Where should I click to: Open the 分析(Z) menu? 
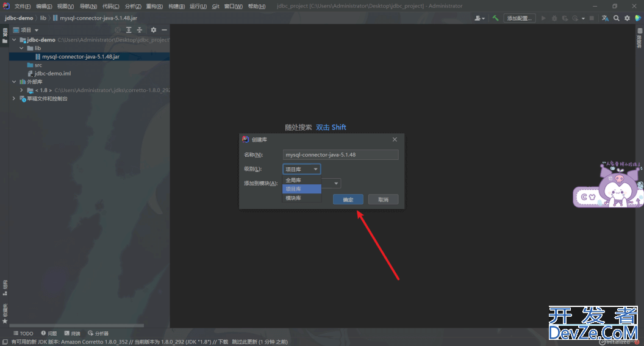(x=133, y=6)
